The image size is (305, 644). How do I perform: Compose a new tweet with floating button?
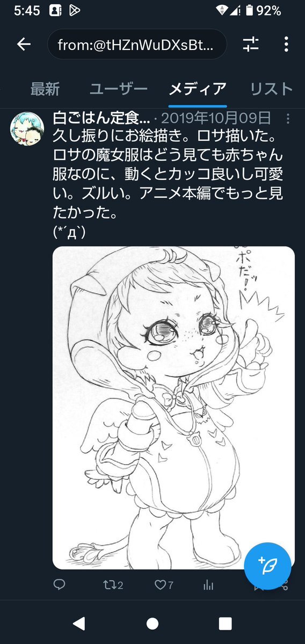(267, 566)
